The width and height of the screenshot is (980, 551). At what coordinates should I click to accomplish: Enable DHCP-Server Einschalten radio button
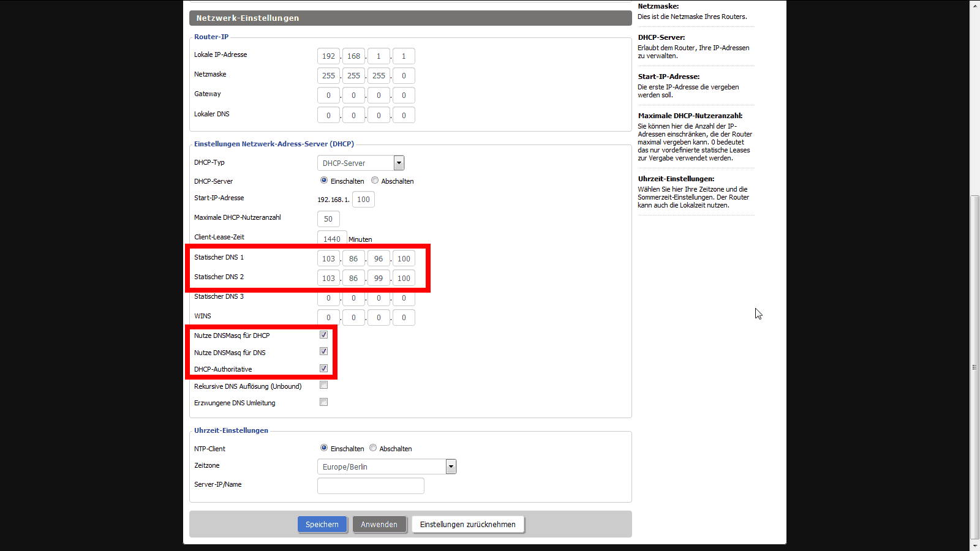tap(324, 180)
